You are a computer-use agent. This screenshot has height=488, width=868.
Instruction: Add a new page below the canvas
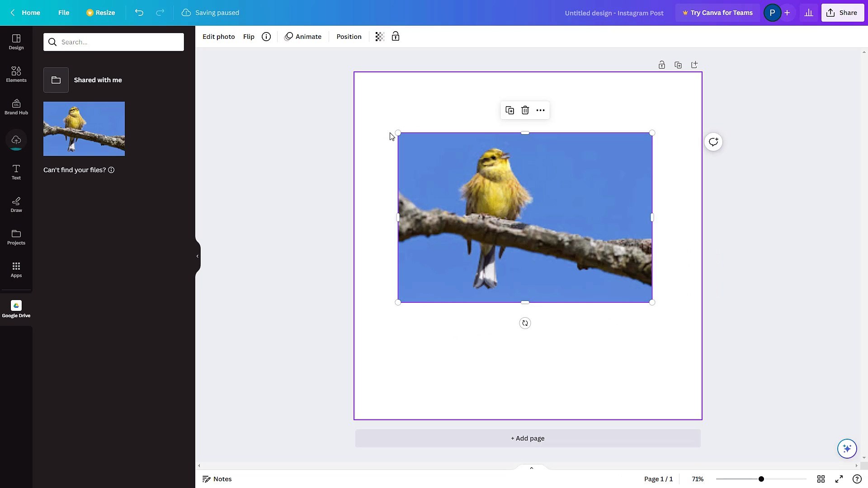[527, 438]
